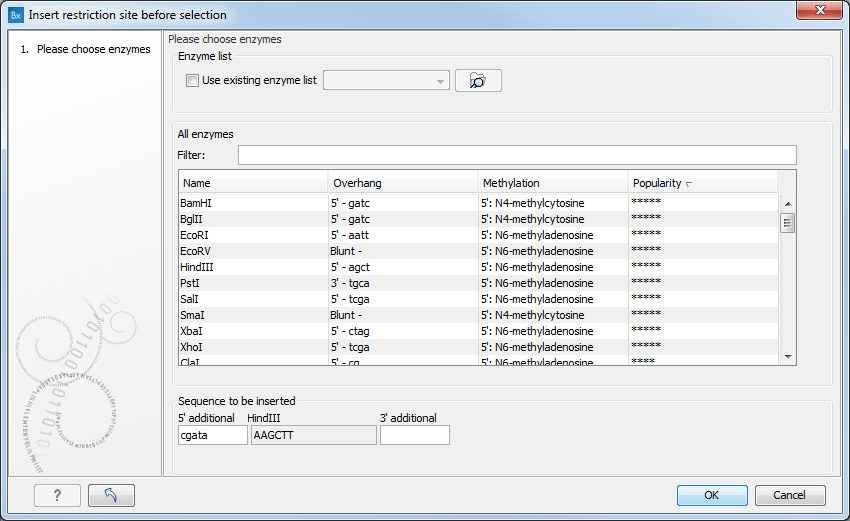Enable Use existing enzyme list checkbox

193,81
